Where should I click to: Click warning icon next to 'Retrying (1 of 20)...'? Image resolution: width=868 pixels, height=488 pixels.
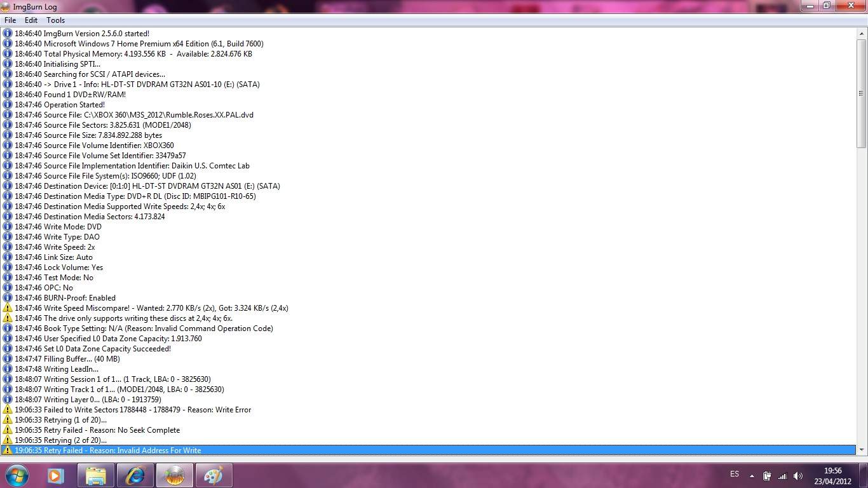click(x=8, y=420)
